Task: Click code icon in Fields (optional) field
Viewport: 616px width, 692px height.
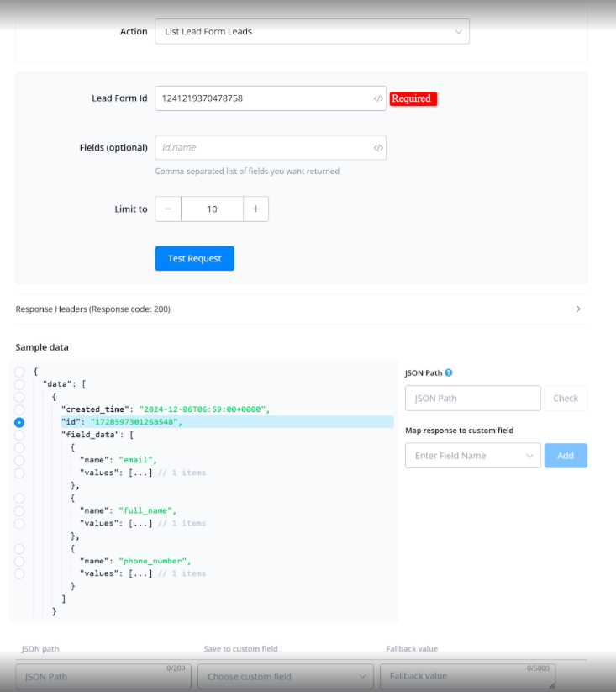Action: pos(378,147)
